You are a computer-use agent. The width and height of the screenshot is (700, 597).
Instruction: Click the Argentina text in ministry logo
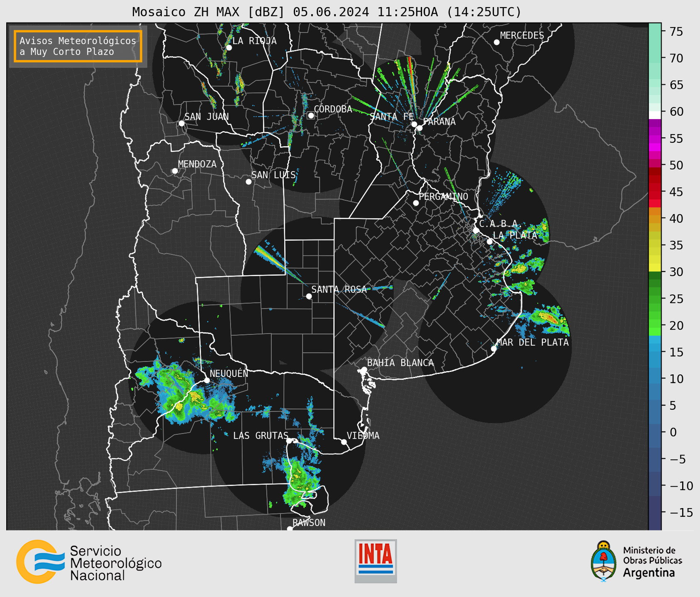[649, 573]
